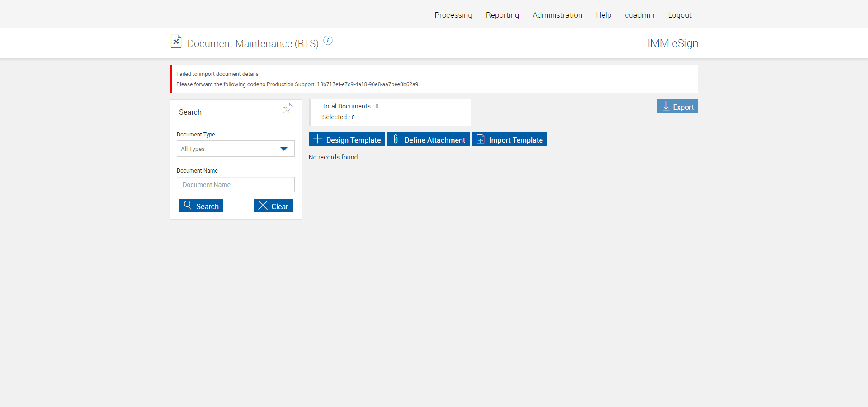The height and width of the screenshot is (407, 868).
Task: Log out using the Logout link
Action: [x=679, y=15]
